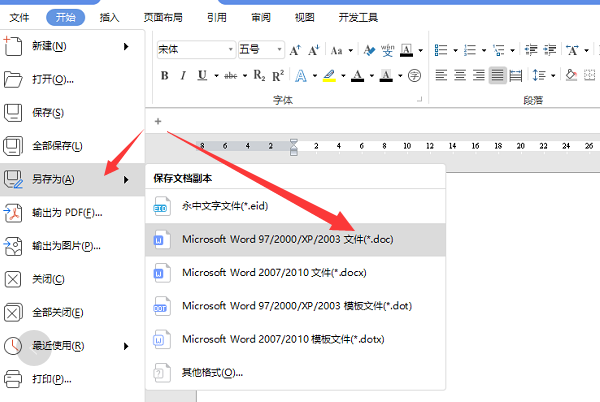This screenshot has height=402, width=600.
Task: Toggle italic text formatting
Action: [x=184, y=75]
